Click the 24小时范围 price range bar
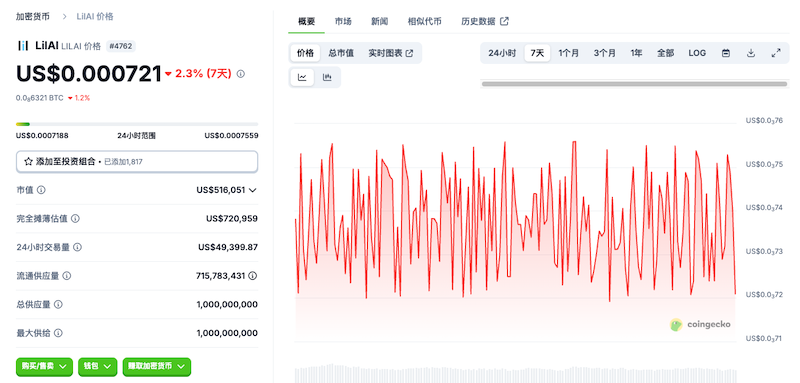 [137, 124]
